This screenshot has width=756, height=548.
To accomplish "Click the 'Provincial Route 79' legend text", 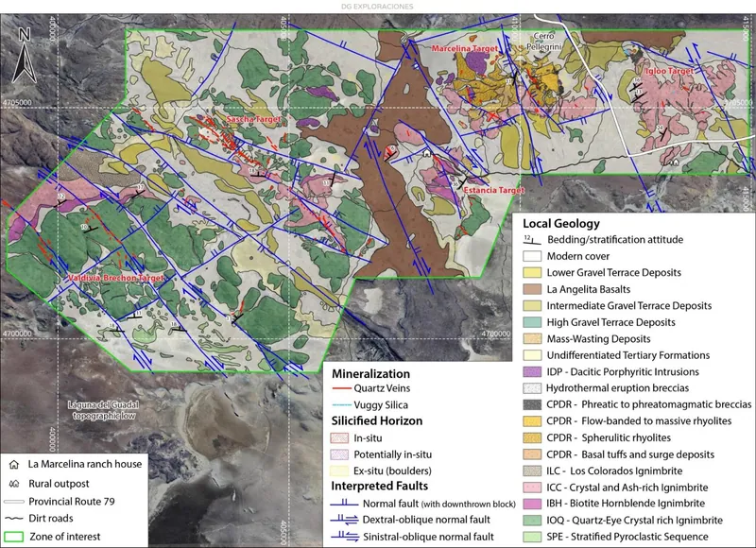I will [72, 502].
